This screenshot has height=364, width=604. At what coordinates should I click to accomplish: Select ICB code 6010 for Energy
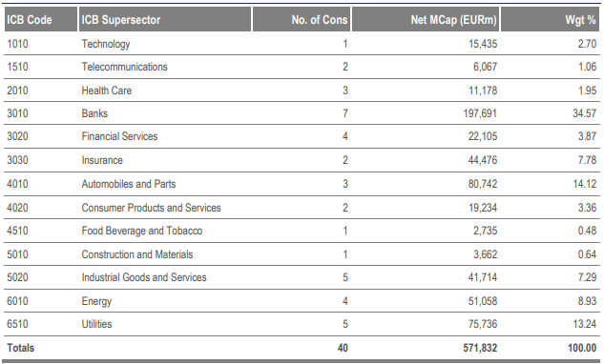coord(17,301)
